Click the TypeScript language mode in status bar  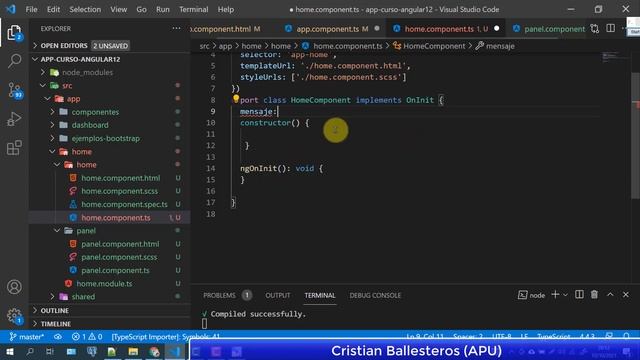[553, 337]
